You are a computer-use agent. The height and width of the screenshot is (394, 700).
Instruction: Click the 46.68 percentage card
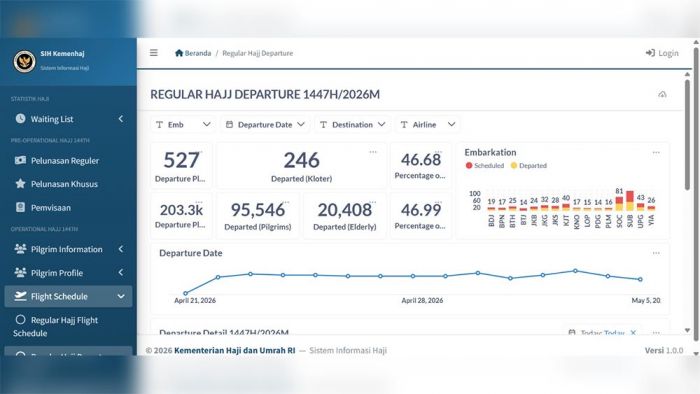(421, 166)
